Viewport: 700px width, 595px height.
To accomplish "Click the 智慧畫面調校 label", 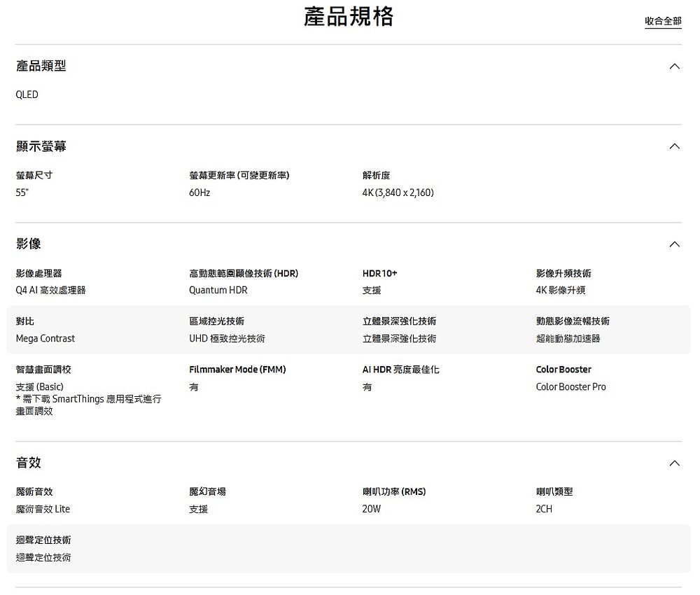I will tap(43, 369).
